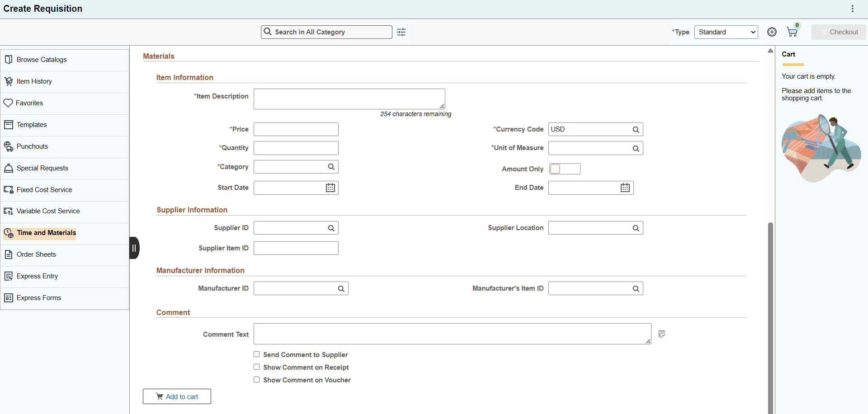The height and width of the screenshot is (414, 868).
Task: Open Browse Catalogs in the sidebar
Action: click(65, 60)
